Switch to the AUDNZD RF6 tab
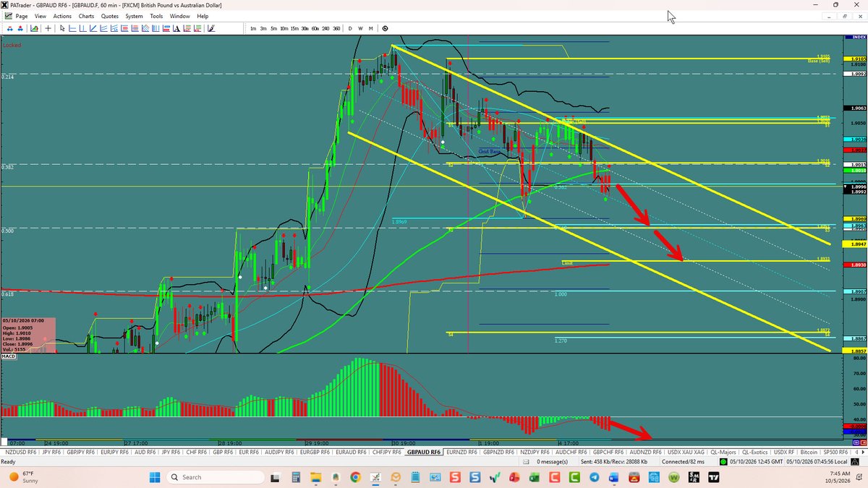Image resolution: width=868 pixels, height=488 pixels. 646,452
